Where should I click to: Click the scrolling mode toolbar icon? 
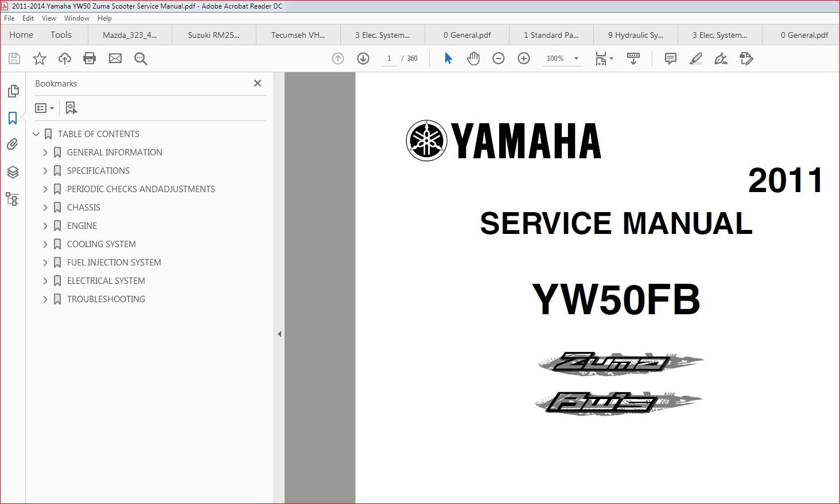coord(633,58)
